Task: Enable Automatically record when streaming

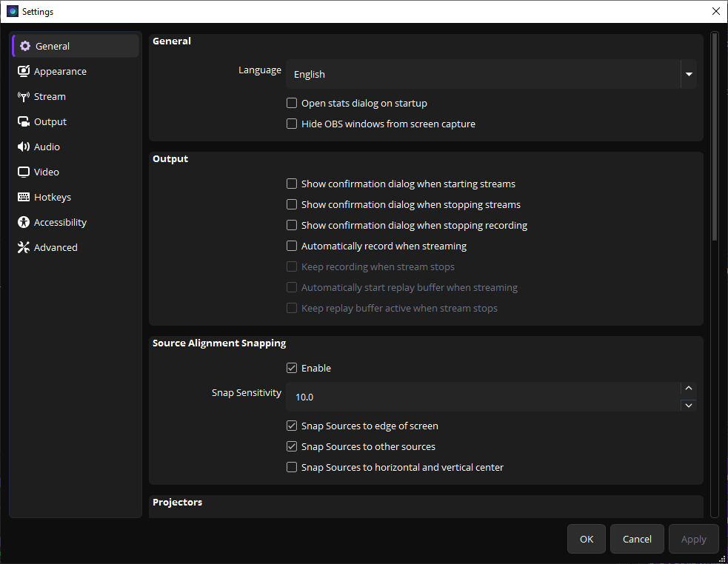Action: point(292,246)
